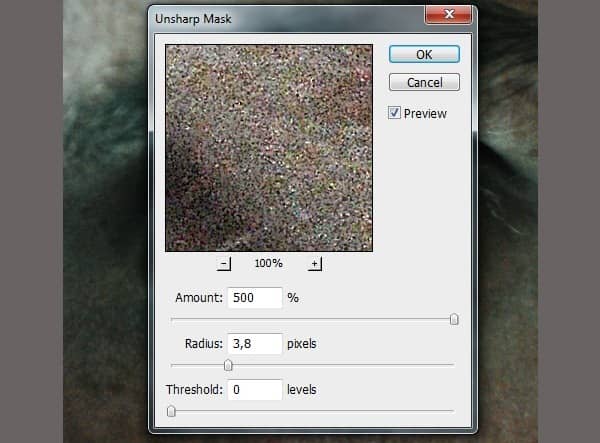Click inside the Amount percentage field
Viewport: 600px width, 443px height.
[x=255, y=298]
